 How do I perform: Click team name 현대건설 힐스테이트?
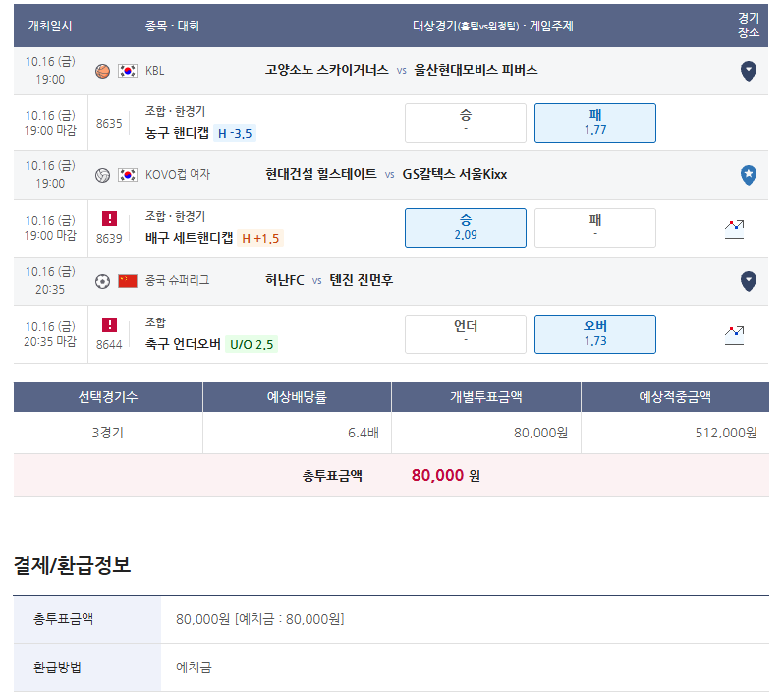point(321,174)
